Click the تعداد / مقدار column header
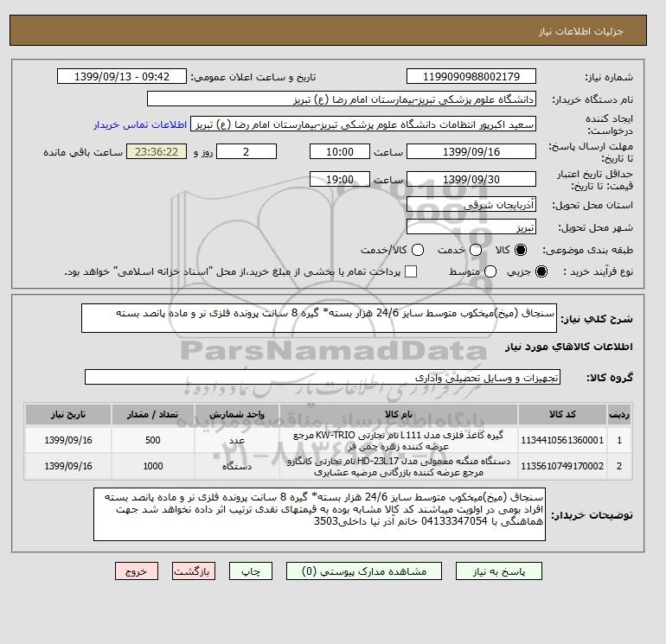The height and width of the screenshot is (644, 666). (152, 414)
